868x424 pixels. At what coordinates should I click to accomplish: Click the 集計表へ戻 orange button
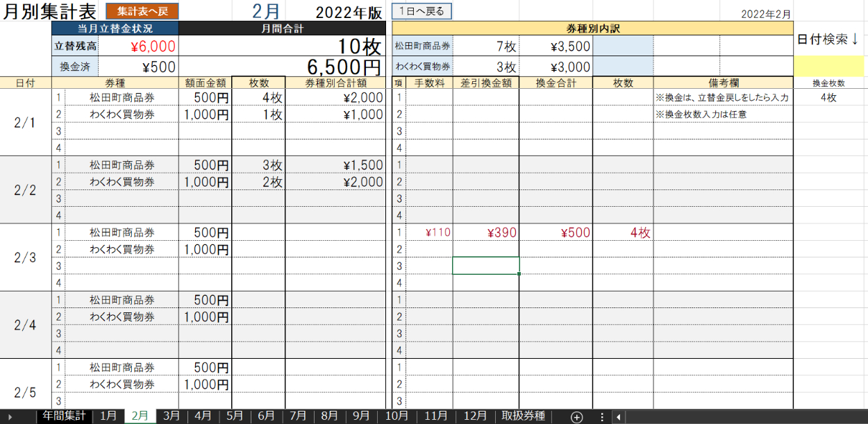[x=142, y=11]
